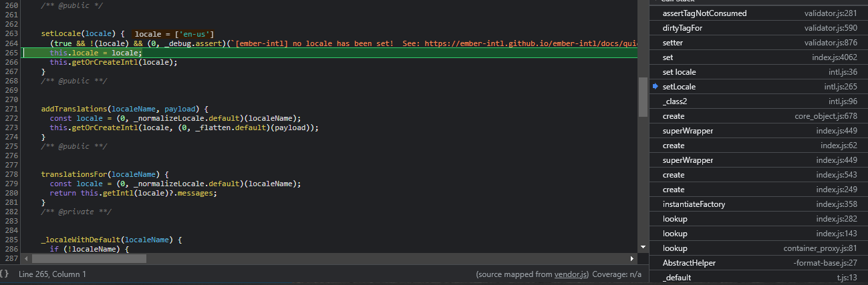Click the down arrow of the code vertical scrollbar
868x285 pixels.
(643, 247)
